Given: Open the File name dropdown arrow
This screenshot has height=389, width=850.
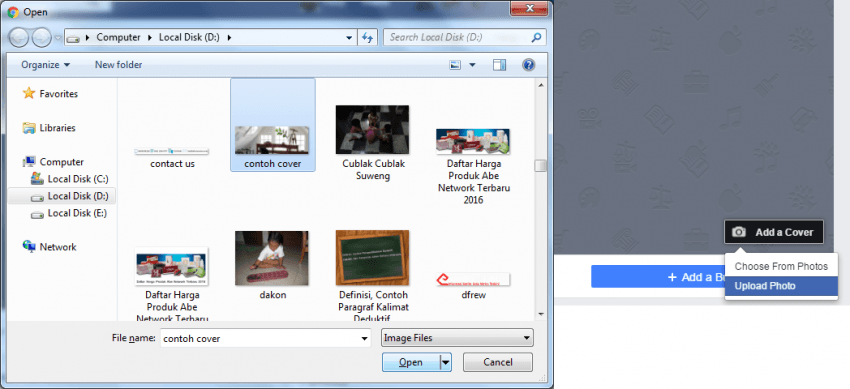Looking at the screenshot, I should click(x=365, y=338).
